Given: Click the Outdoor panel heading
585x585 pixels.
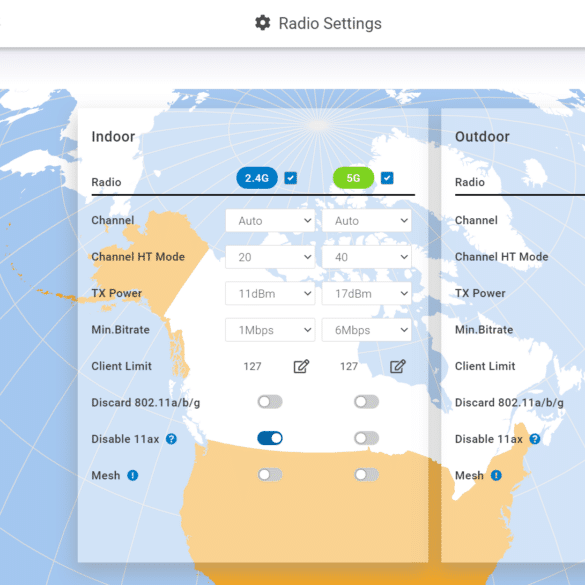Looking at the screenshot, I should coord(482,137).
